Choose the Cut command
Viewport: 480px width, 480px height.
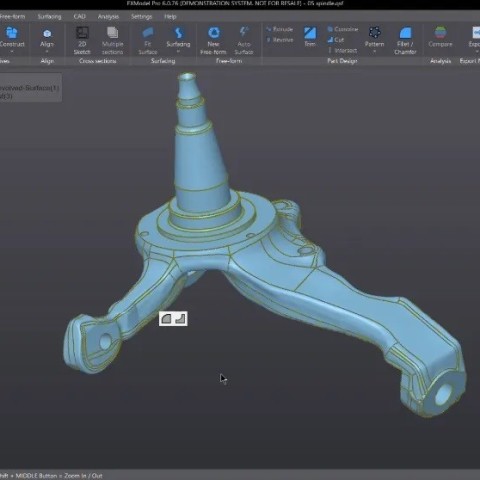336,40
